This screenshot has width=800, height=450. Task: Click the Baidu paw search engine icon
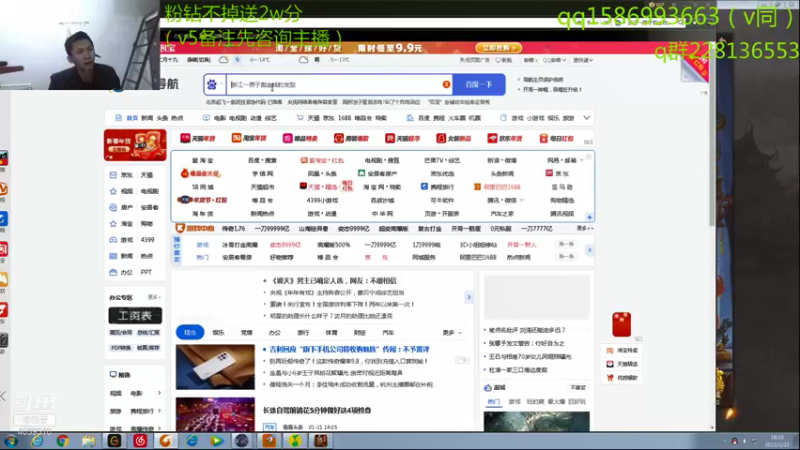(212, 85)
